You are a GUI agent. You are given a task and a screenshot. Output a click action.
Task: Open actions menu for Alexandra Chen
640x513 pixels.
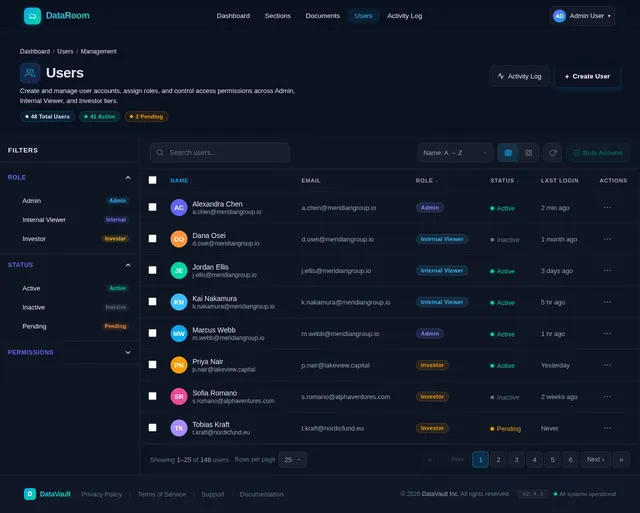(607, 208)
